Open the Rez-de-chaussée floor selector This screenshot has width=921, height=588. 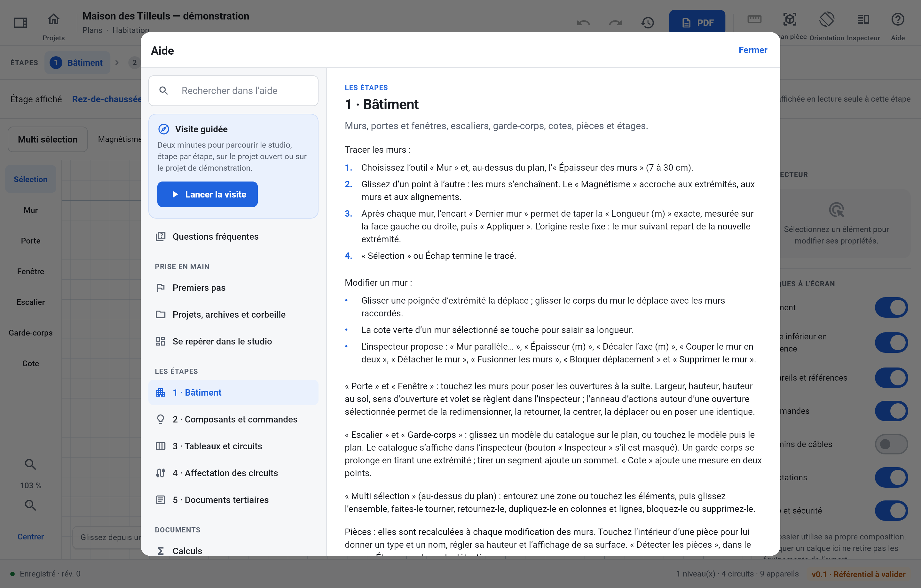107,99
